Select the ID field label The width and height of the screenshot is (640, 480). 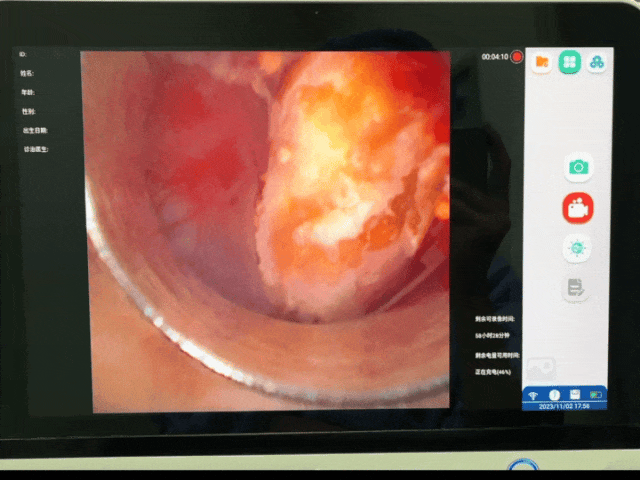(23, 54)
